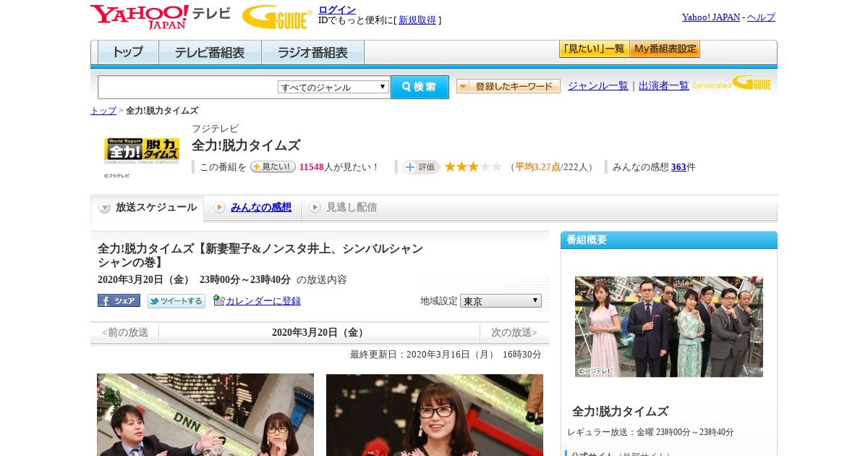This screenshot has height=456, width=868.
Task: Select 放送スケジュール tab
Action: 147,208
